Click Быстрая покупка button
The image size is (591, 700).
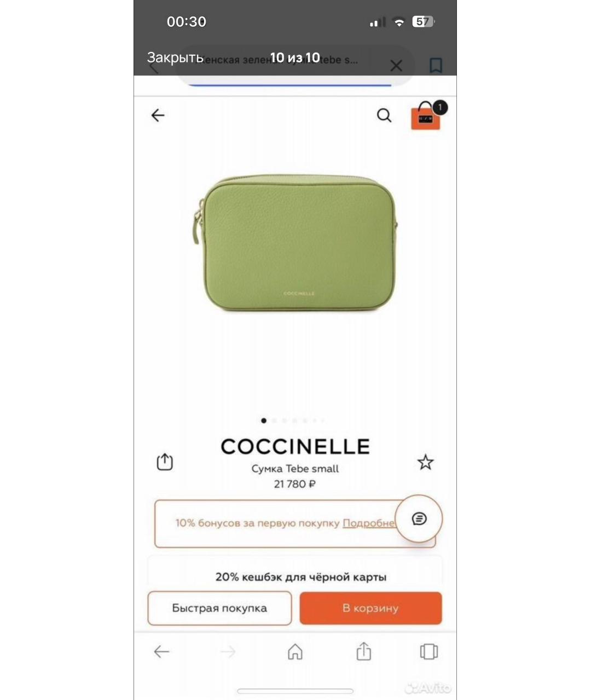[x=219, y=608]
